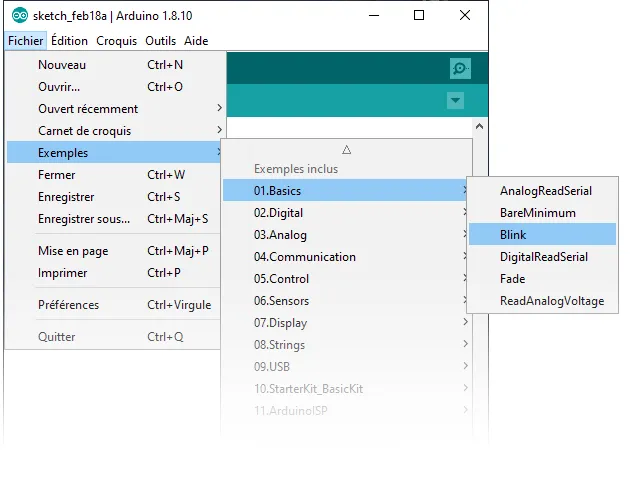
Task: Open the Outils menu
Action: tap(160, 41)
